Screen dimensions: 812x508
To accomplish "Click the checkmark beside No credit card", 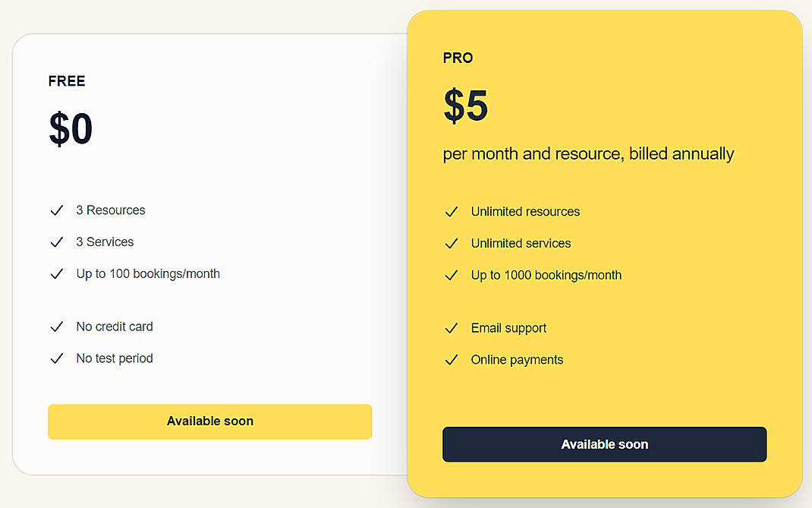I will coord(57,327).
